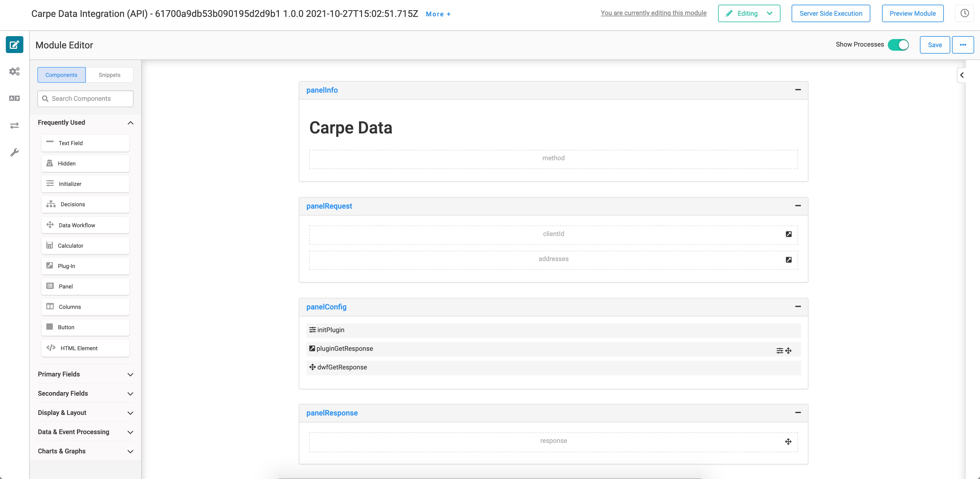Click the panelConfig title

[x=326, y=307]
